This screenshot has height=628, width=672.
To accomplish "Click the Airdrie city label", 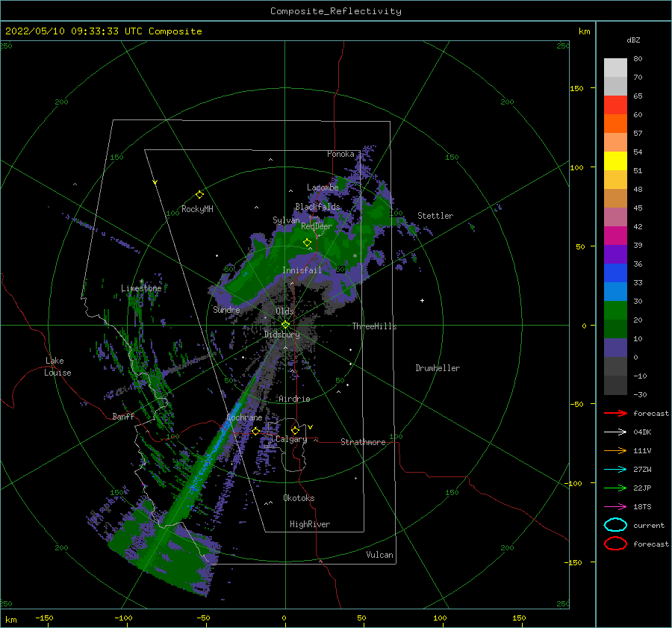I will coord(294,399).
